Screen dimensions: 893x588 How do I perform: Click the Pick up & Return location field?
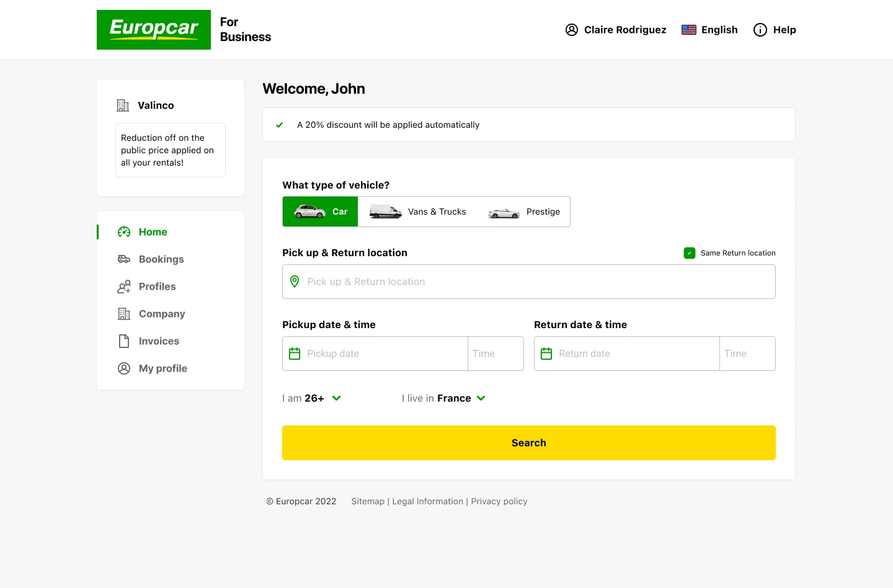tap(529, 282)
